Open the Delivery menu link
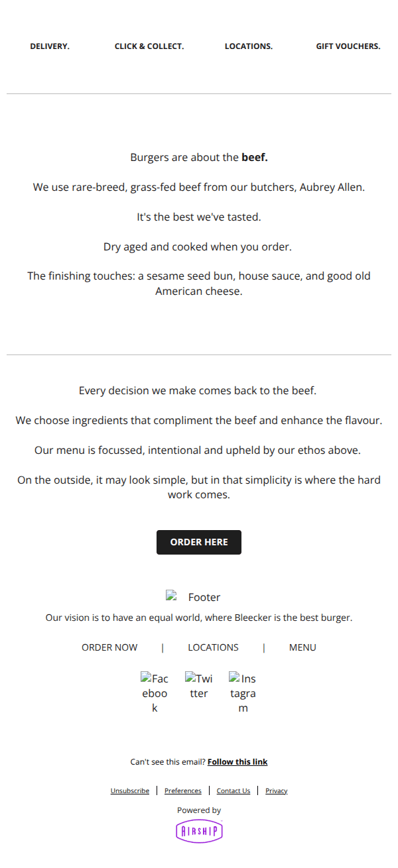 50,46
